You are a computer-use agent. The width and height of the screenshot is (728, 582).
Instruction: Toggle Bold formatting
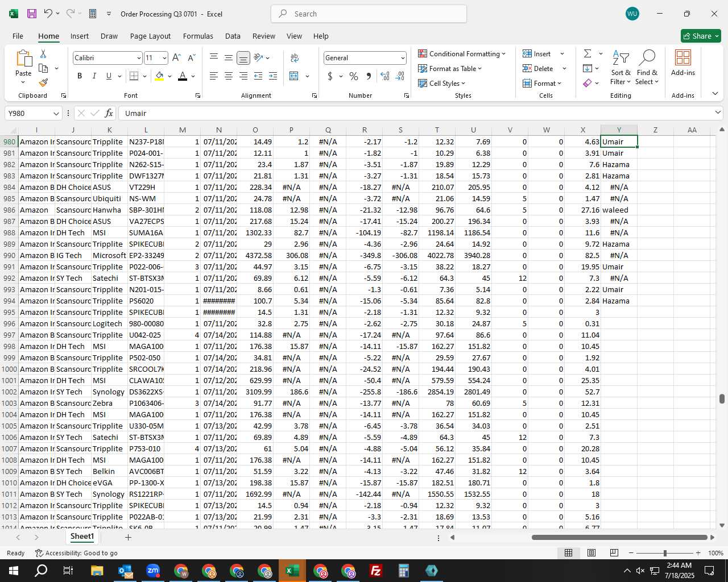(80, 76)
